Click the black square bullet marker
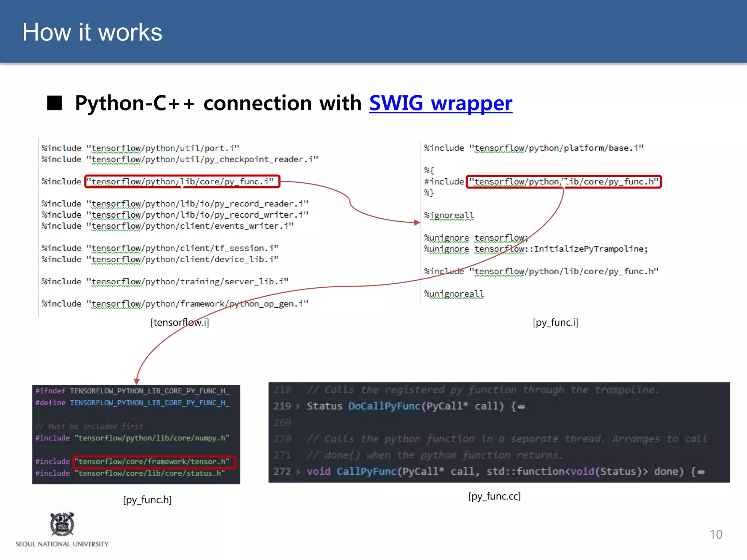Image resolution: width=747 pixels, height=560 pixels. click(x=55, y=103)
